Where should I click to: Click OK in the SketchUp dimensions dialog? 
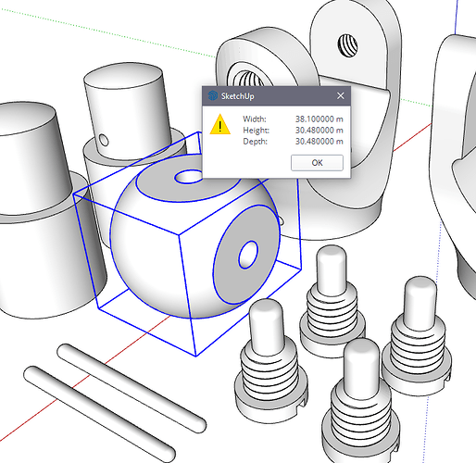click(x=317, y=163)
